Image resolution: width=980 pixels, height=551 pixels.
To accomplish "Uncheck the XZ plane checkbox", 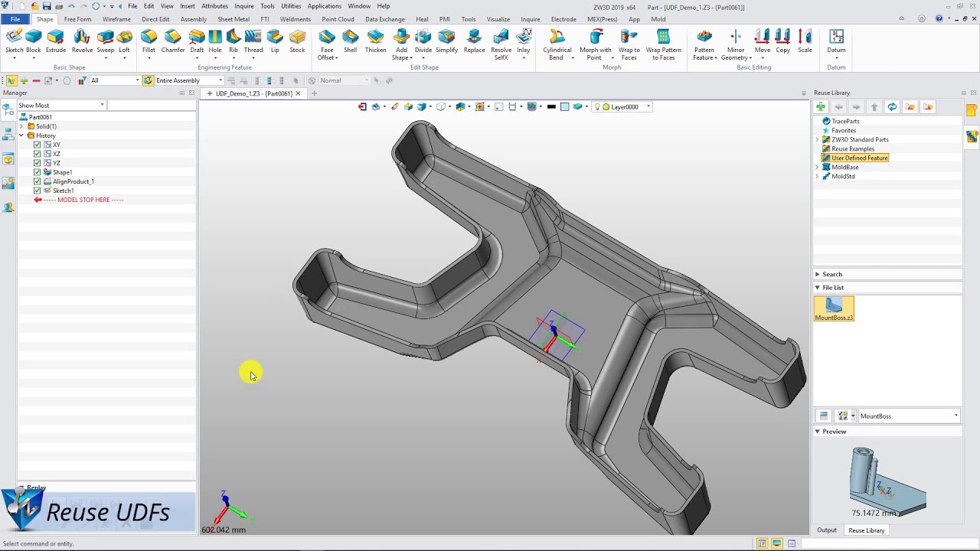I will (x=37, y=154).
